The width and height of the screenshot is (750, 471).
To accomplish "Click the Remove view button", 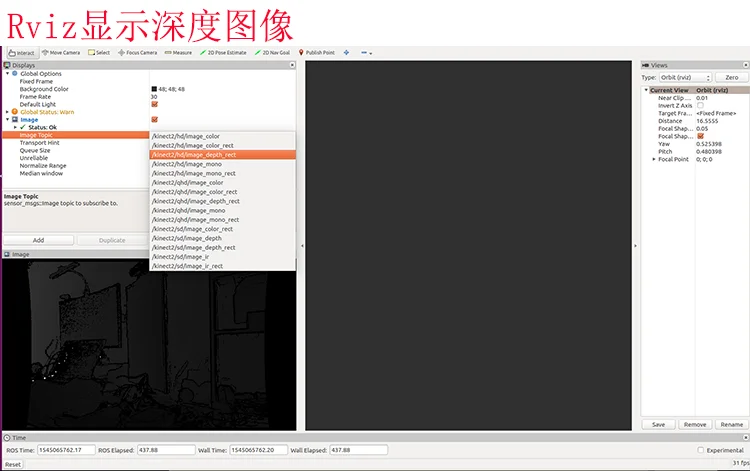I will (695, 425).
